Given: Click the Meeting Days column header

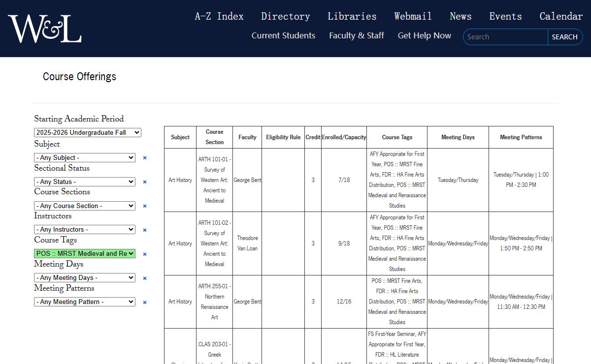Looking at the screenshot, I should [458, 137].
